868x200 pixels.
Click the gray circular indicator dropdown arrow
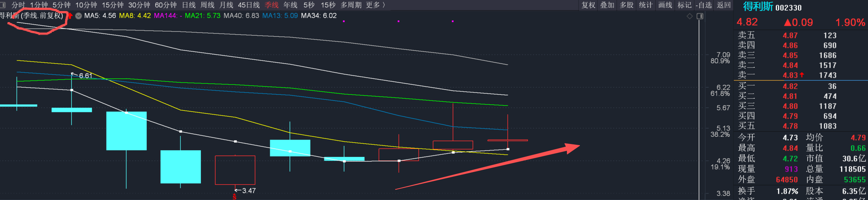(79, 16)
